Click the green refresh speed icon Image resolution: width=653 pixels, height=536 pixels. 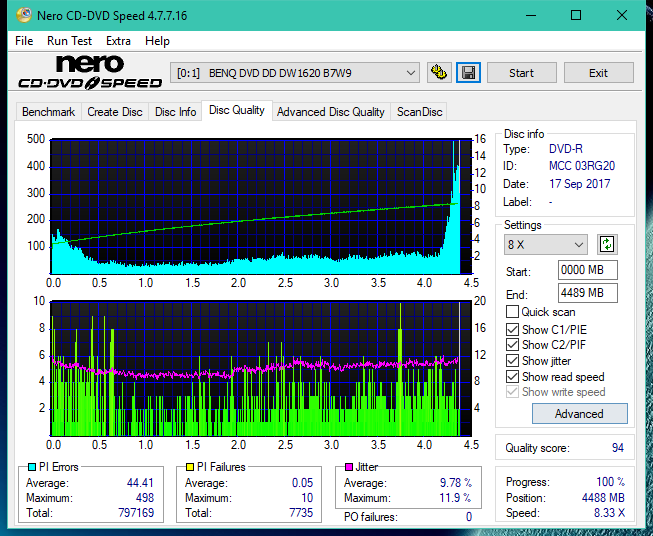[607, 244]
